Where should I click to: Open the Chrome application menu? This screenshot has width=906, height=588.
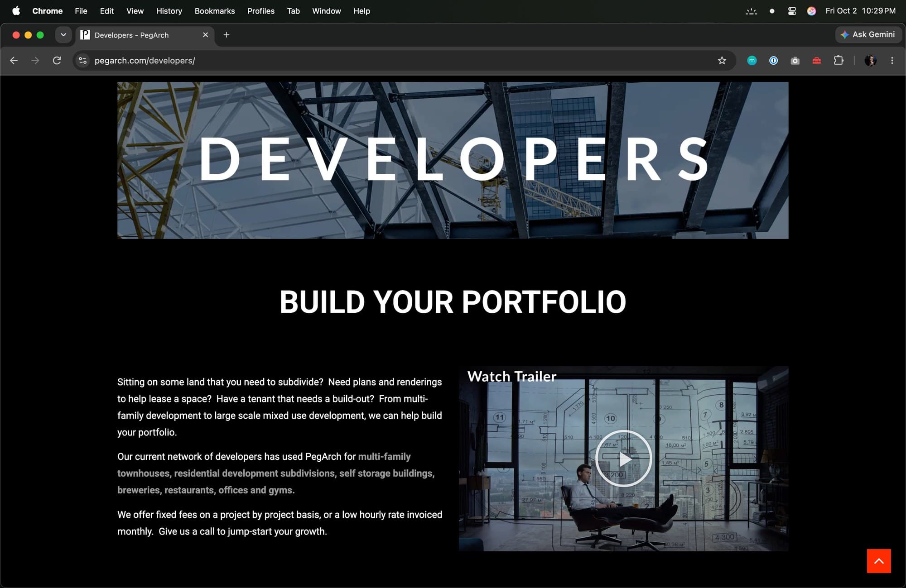[47, 11]
